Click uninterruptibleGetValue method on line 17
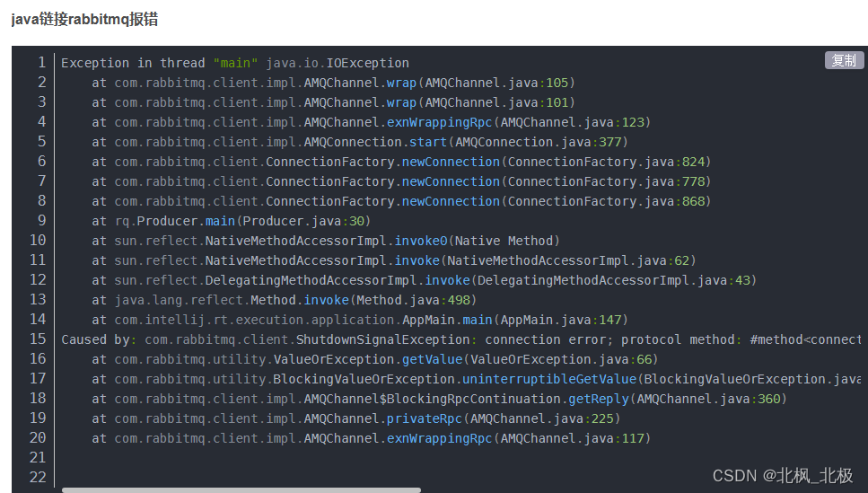 coord(549,380)
